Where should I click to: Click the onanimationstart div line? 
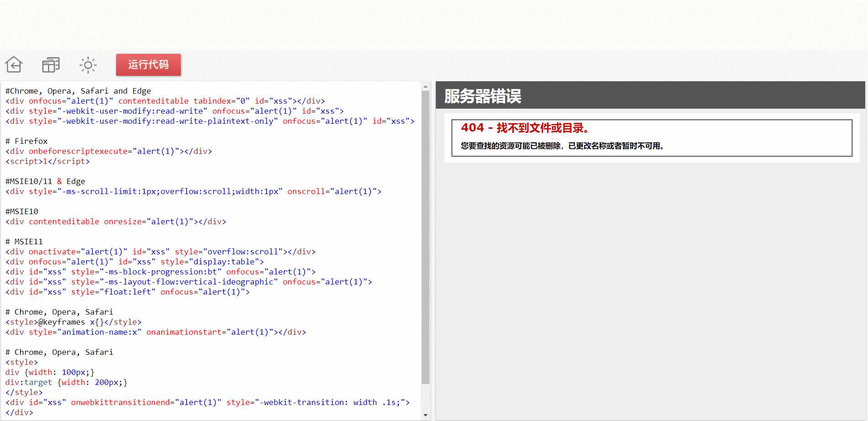click(156, 332)
